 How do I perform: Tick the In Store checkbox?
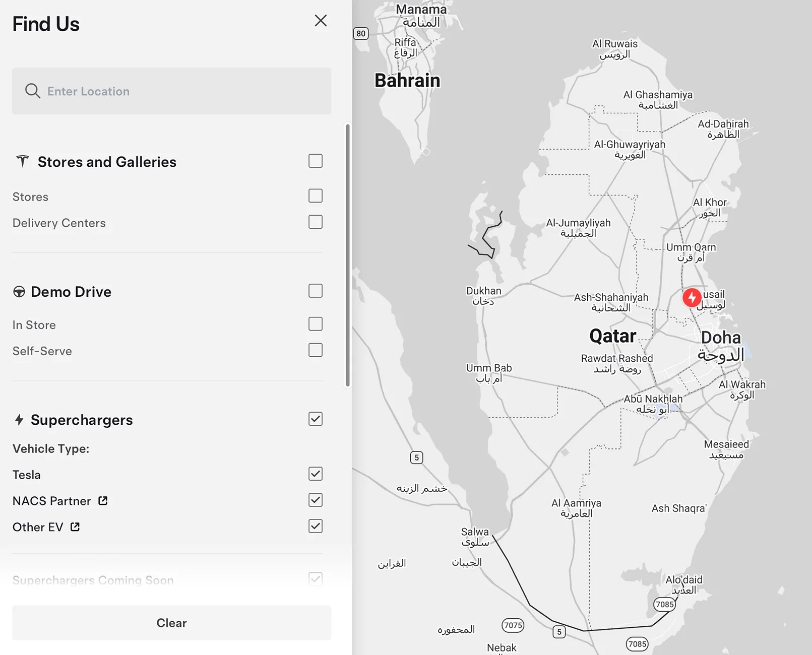pos(316,324)
